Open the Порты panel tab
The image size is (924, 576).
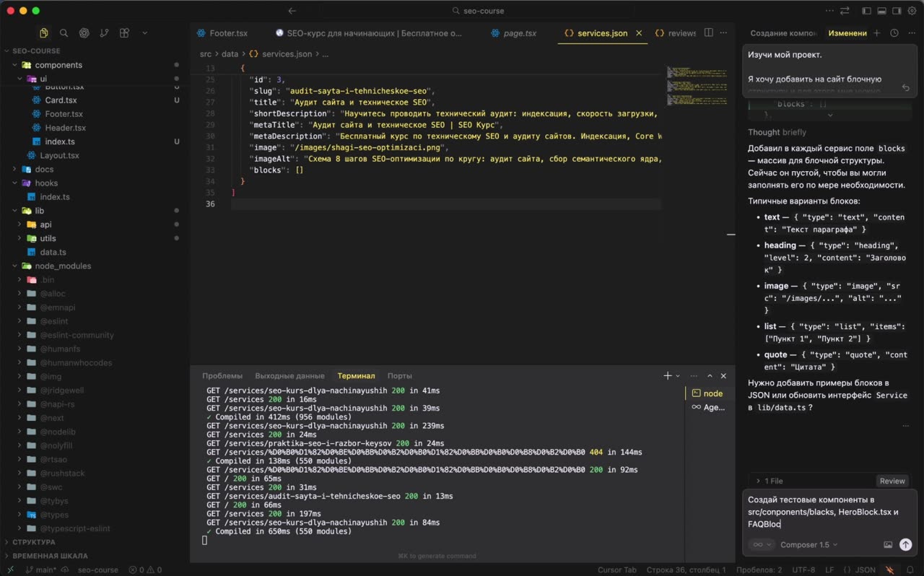(399, 375)
